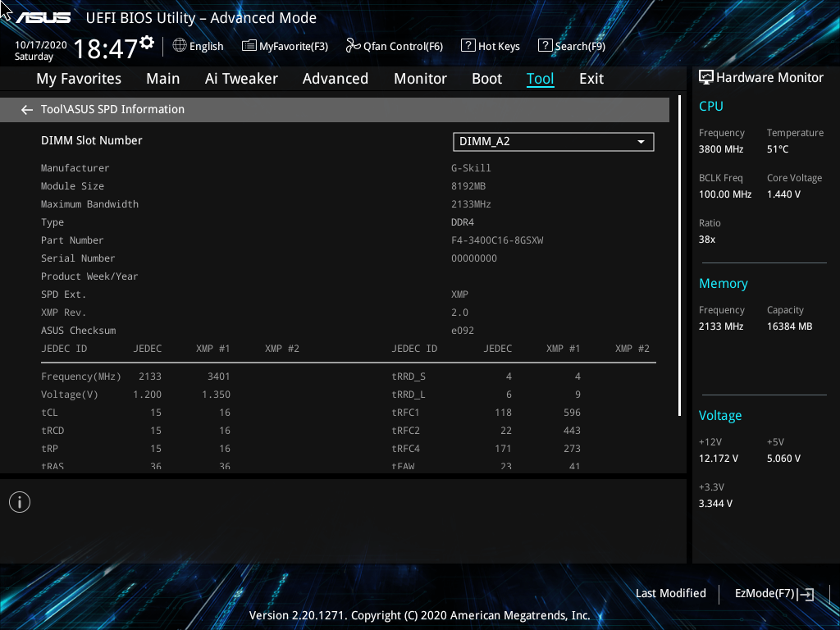Click the tRFC1 XMP value 596
The height and width of the screenshot is (630, 840).
[x=572, y=413]
